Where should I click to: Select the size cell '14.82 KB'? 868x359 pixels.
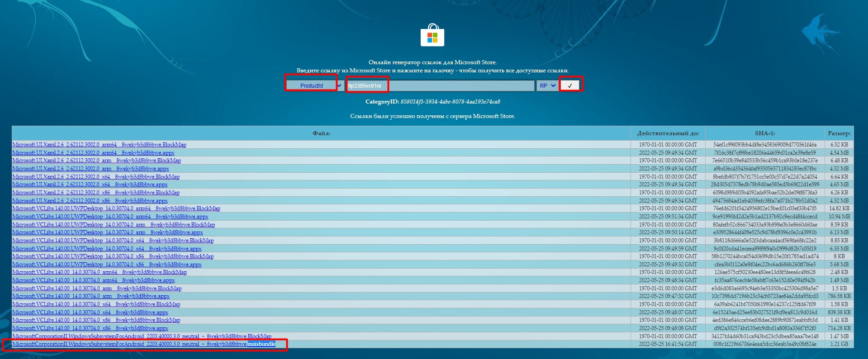(839, 208)
